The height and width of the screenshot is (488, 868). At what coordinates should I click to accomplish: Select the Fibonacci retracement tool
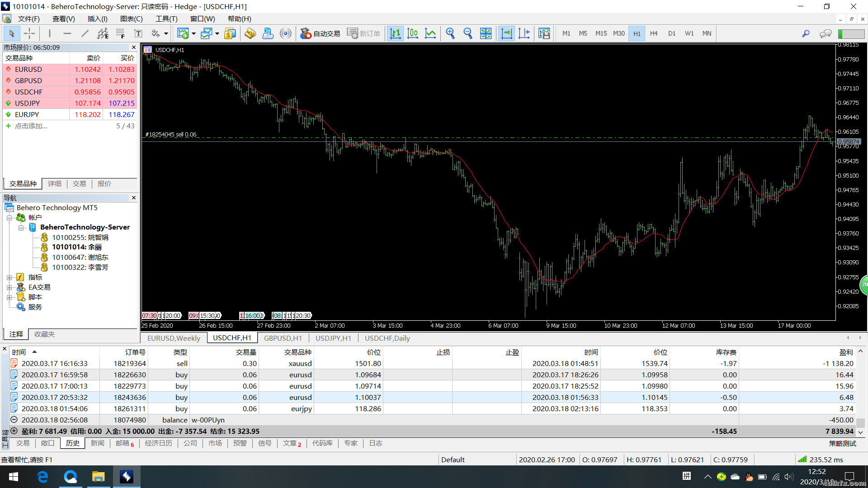point(120,33)
